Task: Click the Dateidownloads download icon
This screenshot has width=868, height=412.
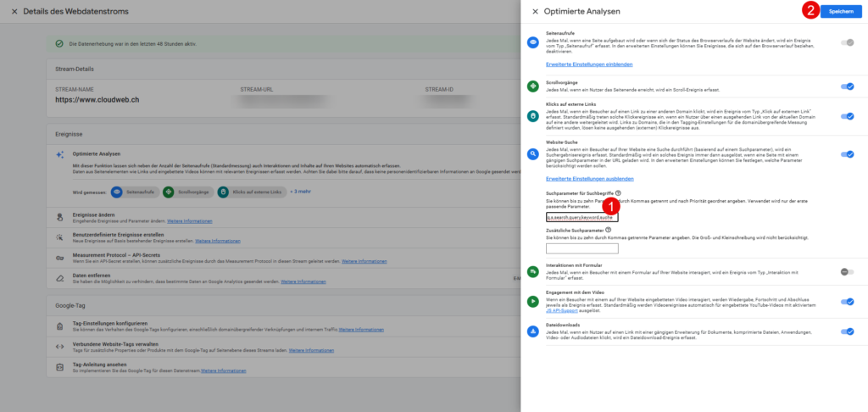Action: pyautogui.click(x=533, y=331)
